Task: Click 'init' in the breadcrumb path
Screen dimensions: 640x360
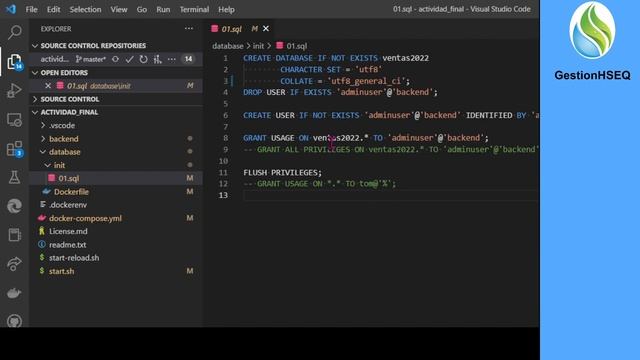Action: [258, 46]
